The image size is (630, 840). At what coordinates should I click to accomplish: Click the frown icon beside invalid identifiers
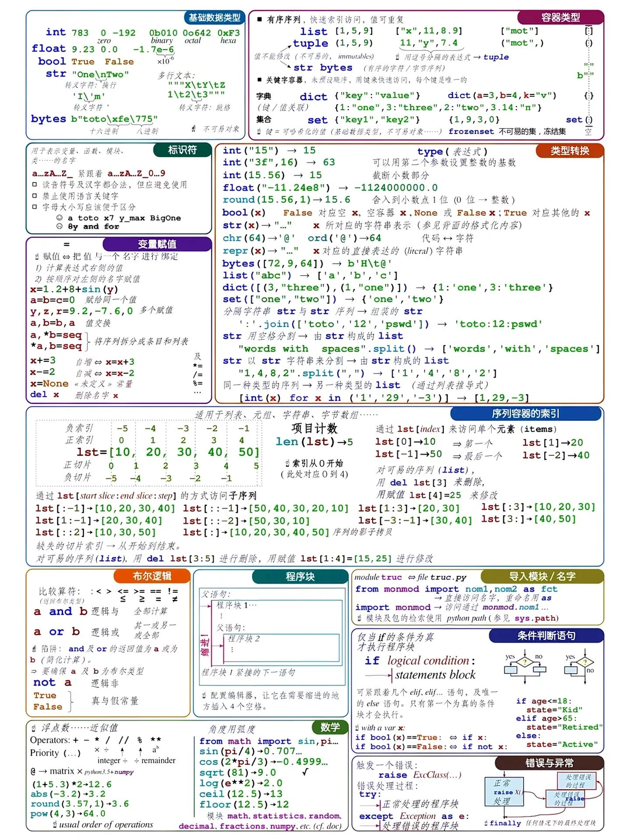point(60,227)
